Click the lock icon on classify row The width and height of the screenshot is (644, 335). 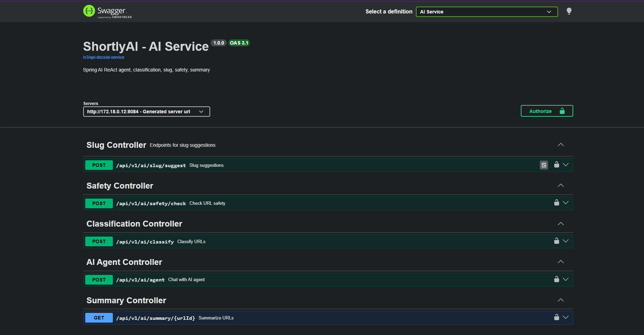pyautogui.click(x=556, y=241)
